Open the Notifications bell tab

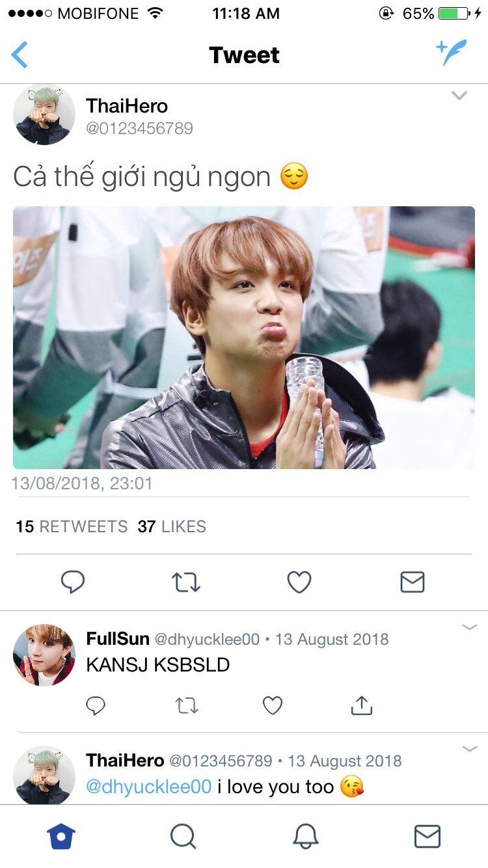[x=305, y=836]
